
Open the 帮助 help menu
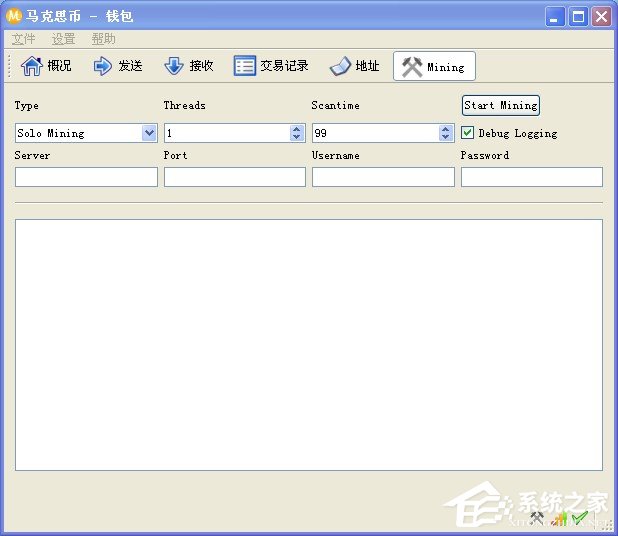[104, 39]
